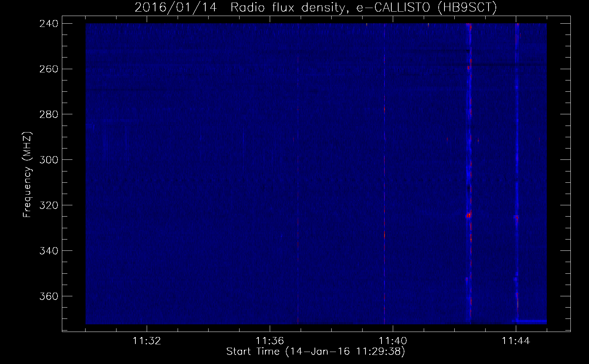This screenshot has height=364, width=589.
Task: Click the 260 frequency tick label
Action: pos(49,69)
